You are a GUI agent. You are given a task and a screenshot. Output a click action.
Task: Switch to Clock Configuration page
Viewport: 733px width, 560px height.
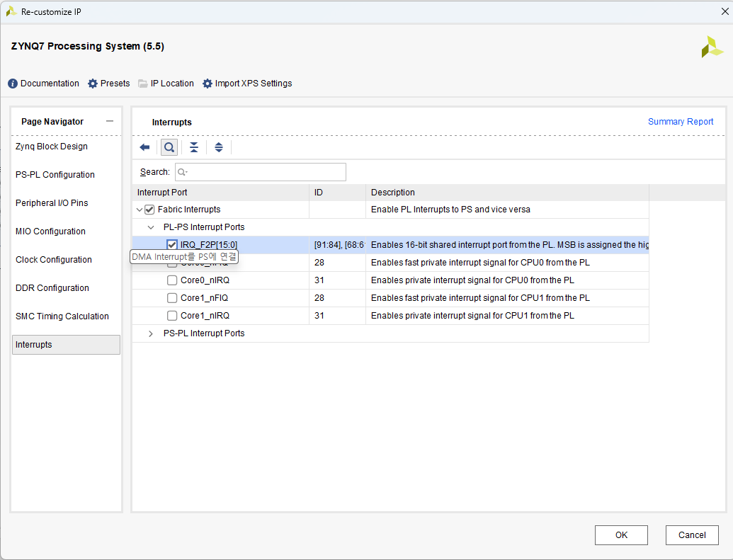[54, 260]
